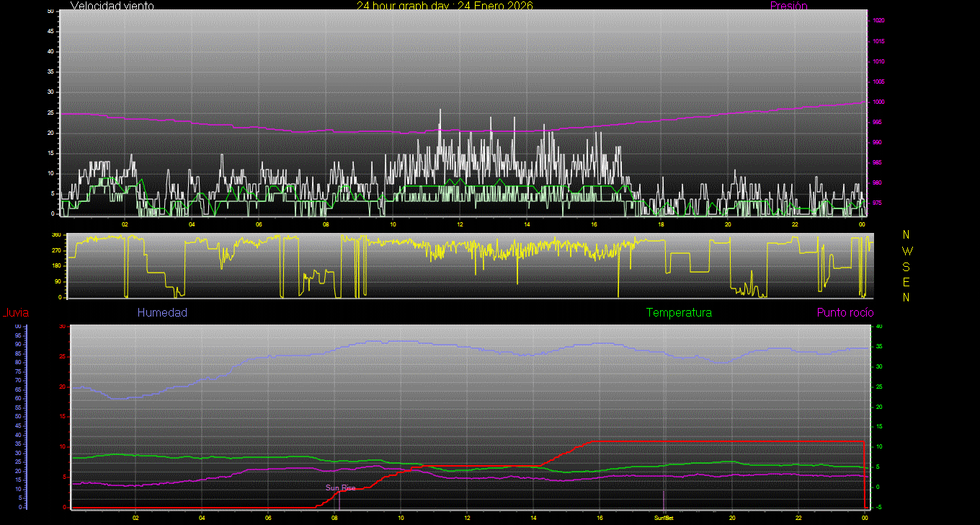Select the W compass direction letter
This screenshot has width=980, height=525.
pos(906,251)
